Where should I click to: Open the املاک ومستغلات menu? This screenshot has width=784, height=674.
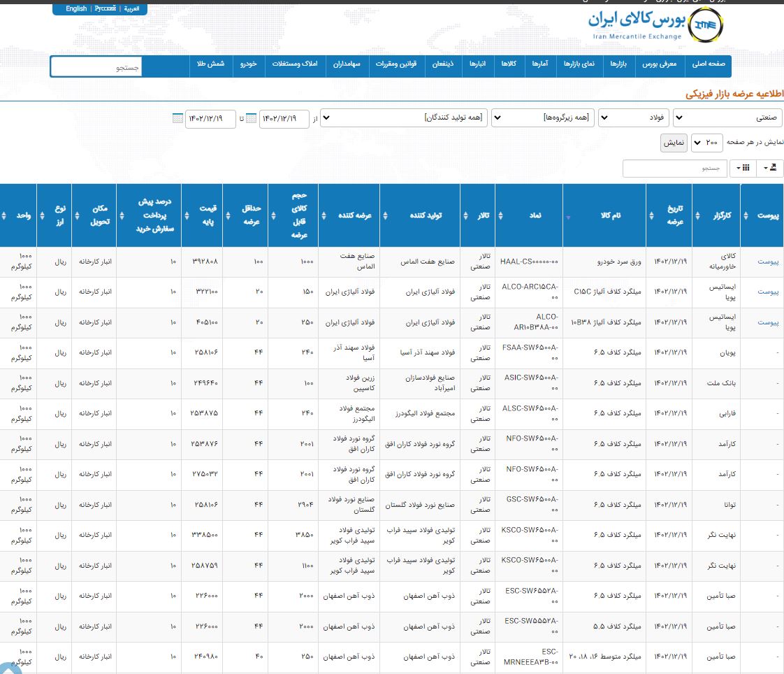[294, 64]
